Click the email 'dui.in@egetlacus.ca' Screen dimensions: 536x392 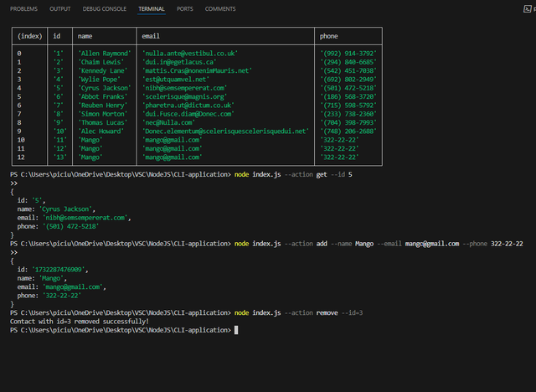pyautogui.click(x=179, y=62)
